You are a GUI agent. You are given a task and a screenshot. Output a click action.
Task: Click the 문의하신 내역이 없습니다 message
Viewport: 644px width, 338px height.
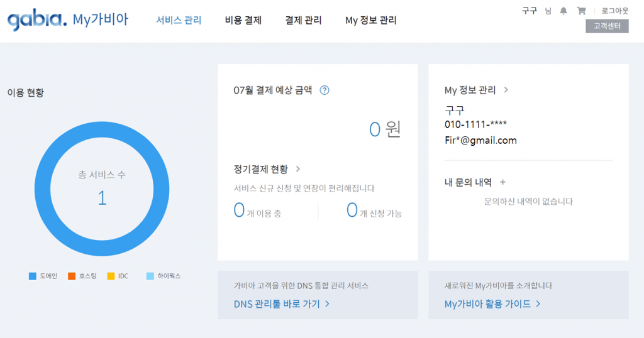pyautogui.click(x=528, y=202)
